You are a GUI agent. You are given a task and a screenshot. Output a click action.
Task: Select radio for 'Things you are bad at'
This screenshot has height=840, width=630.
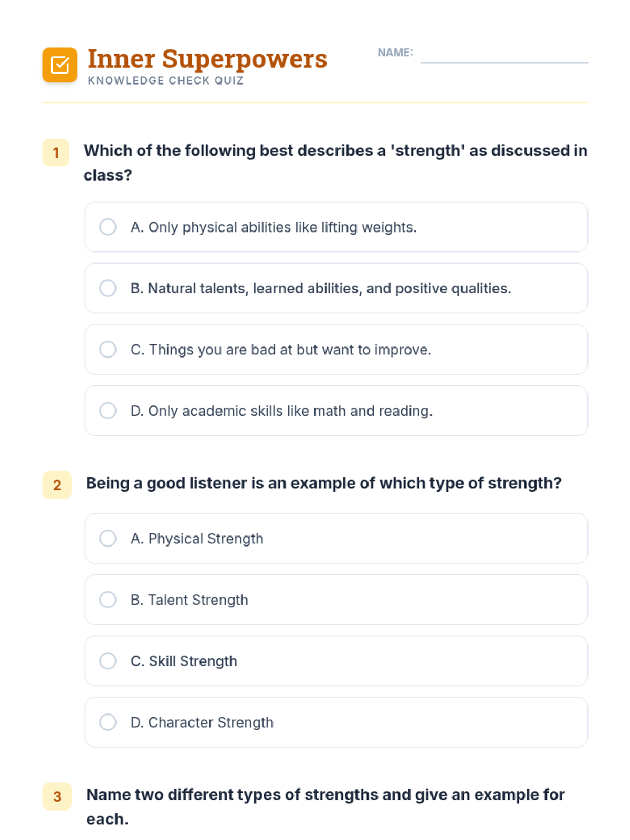(108, 350)
